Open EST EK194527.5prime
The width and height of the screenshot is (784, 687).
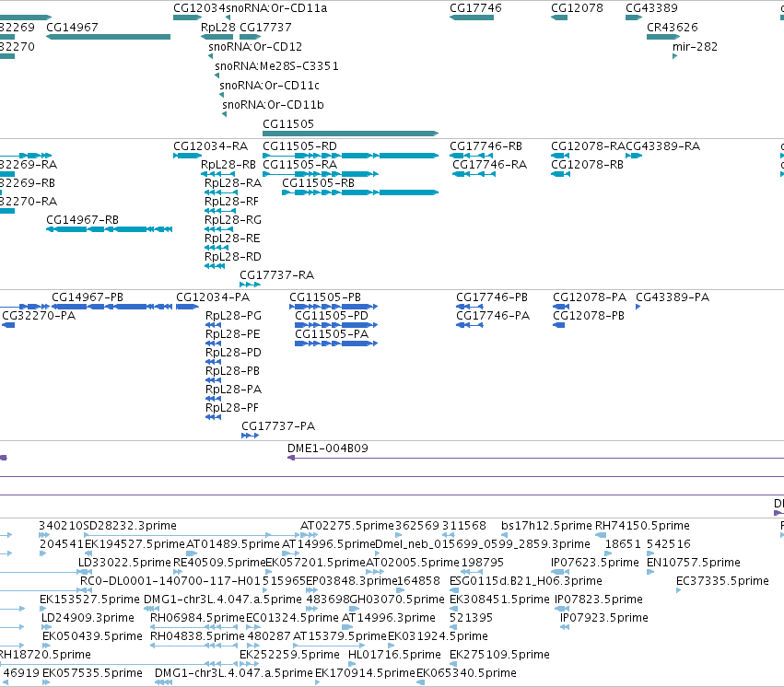135,544
